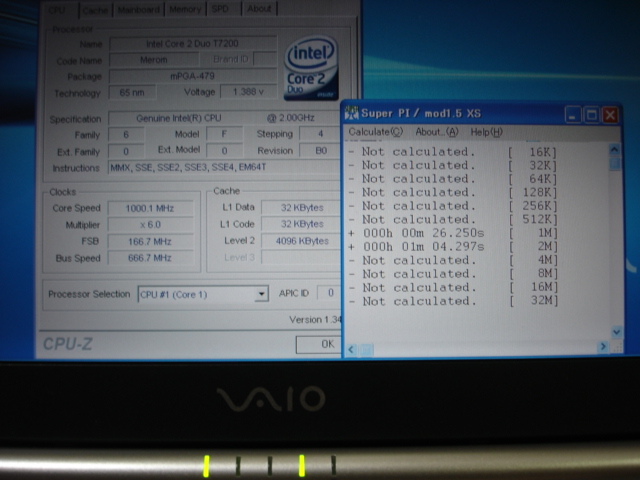Click the Code Name field Merom
This screenshot has height=480, width=640.
[x=154, y=60]
